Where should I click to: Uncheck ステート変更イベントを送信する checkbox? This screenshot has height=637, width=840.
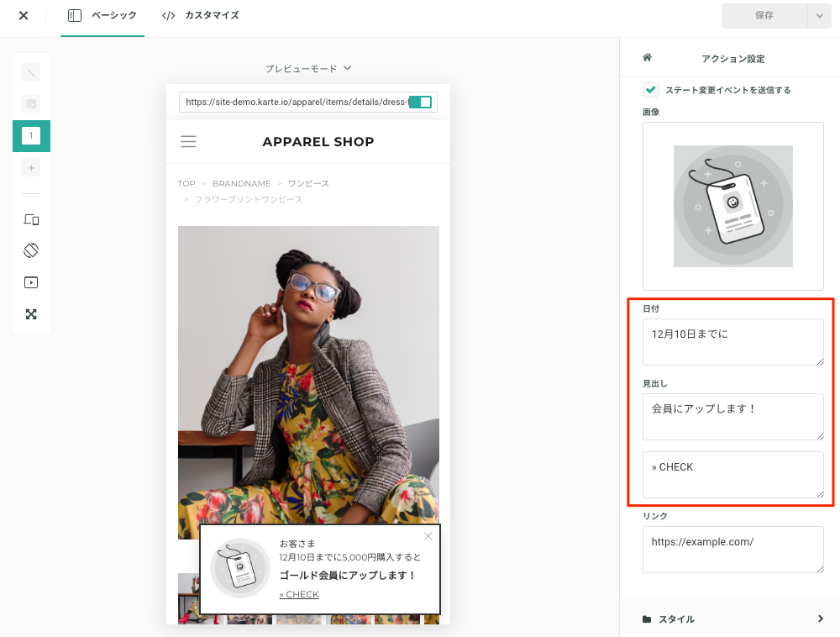tap(651, 89)
